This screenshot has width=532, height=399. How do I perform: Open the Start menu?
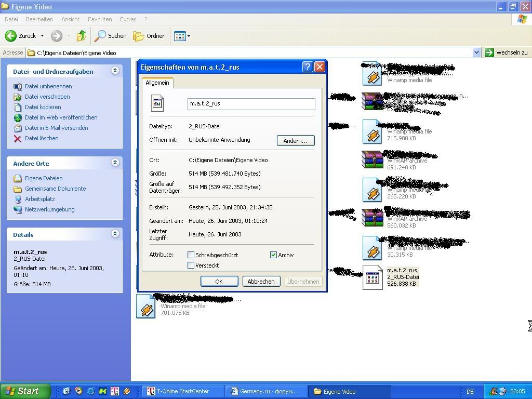point(25,391)
